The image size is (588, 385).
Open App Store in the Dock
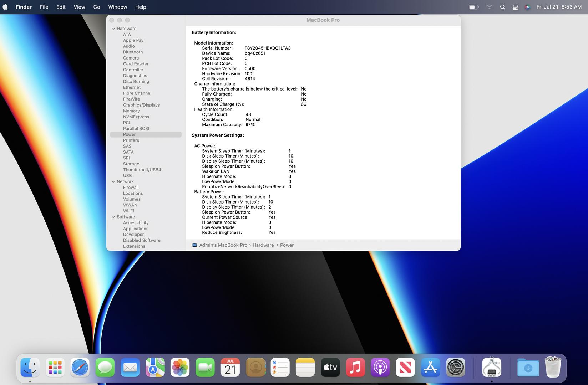pos(431,368)
